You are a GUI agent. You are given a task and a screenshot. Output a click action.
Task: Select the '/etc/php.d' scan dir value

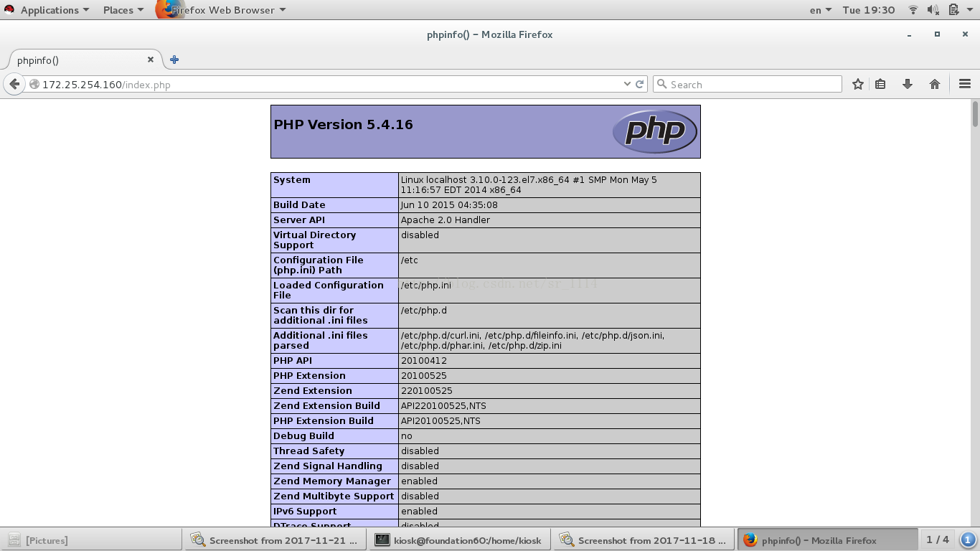click(423, 310)
